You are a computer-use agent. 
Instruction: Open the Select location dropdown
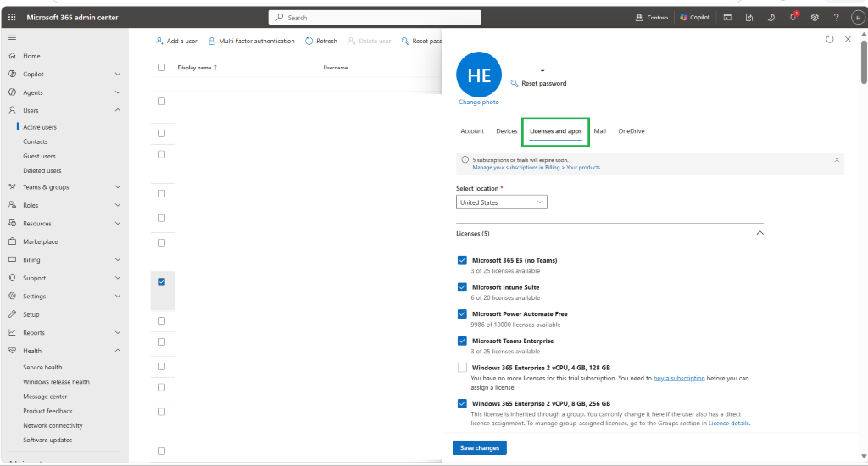[502, 202]
